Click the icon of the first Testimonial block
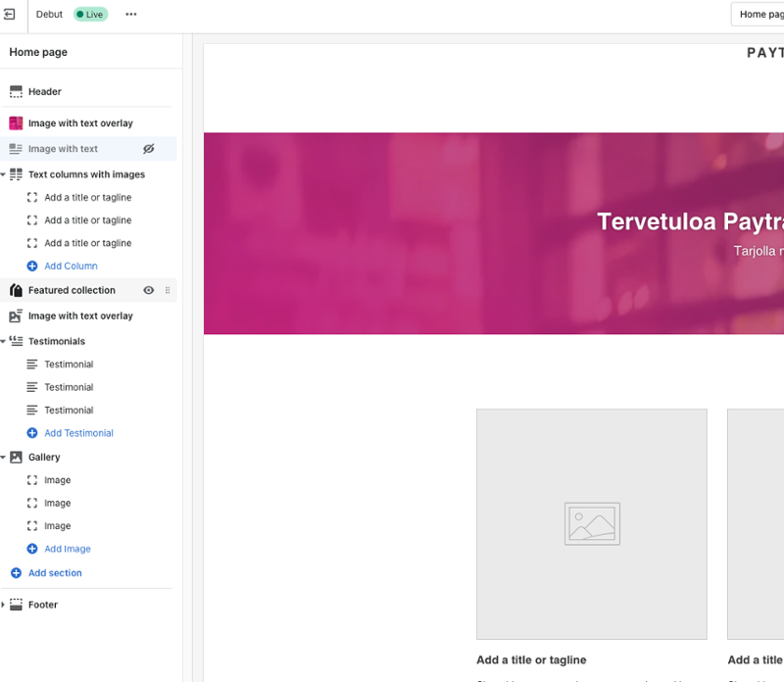The width and height of the screenshot is (784, 682). pyautogui.click(x=32, y=364)
